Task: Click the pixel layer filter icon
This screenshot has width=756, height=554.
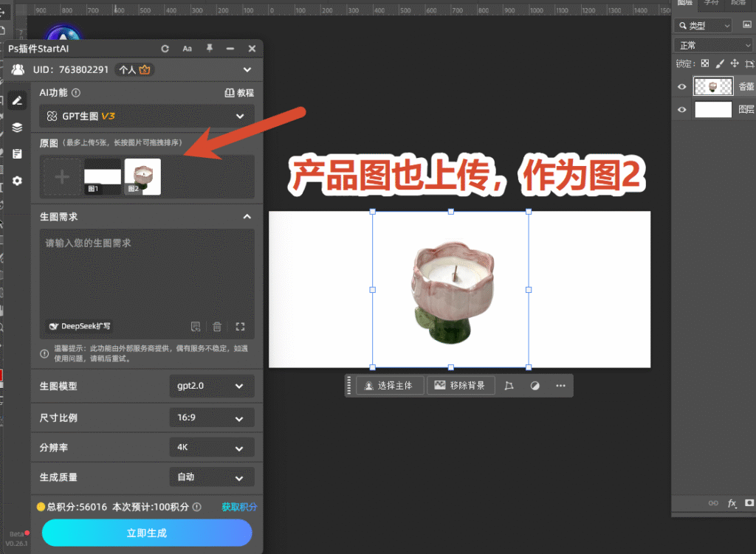Action: [x=747, y=24]
